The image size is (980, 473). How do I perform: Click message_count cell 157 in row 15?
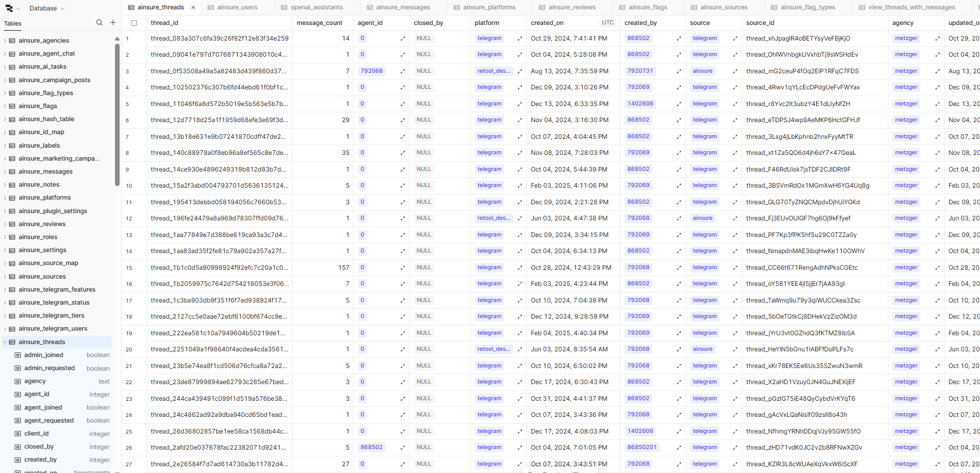coord(323,268)
